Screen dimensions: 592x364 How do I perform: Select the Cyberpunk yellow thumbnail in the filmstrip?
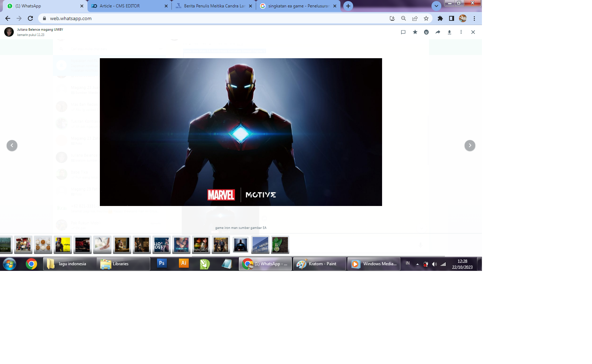[62, 245]
